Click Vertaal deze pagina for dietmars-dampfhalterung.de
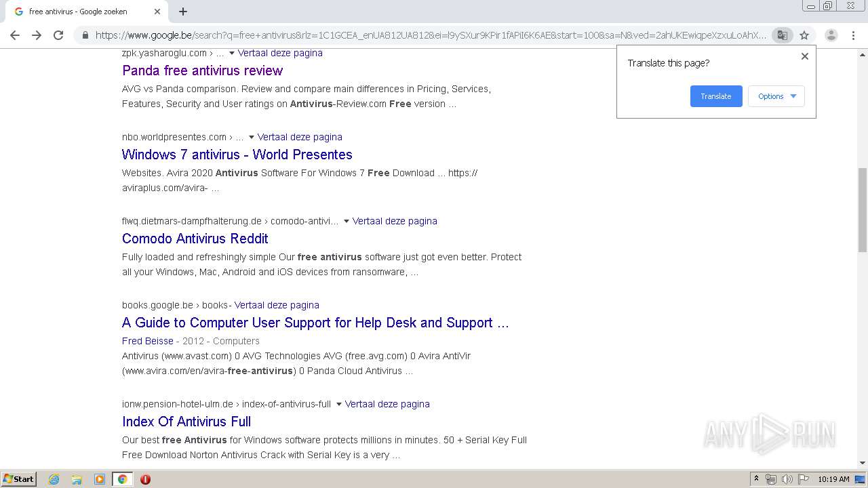Screen dimensions: 868x488 tap(395, 221)
